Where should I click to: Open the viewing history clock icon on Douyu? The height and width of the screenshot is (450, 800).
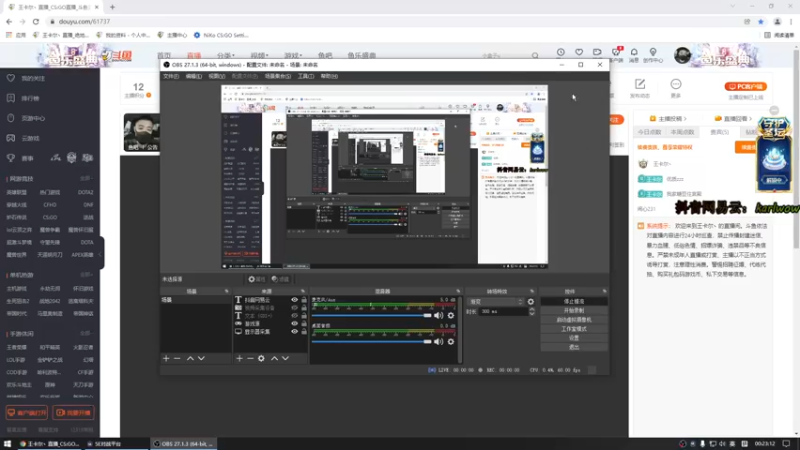(x=561, y=52)
